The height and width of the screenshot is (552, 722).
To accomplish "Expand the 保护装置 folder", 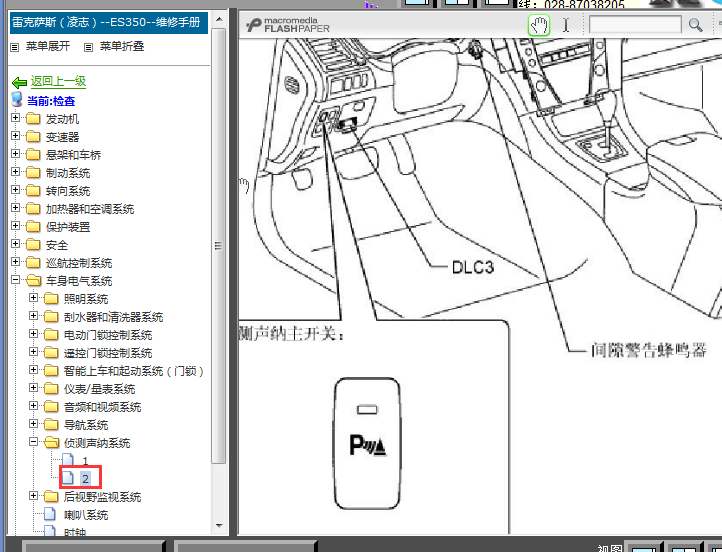I will tap(15, 226).
